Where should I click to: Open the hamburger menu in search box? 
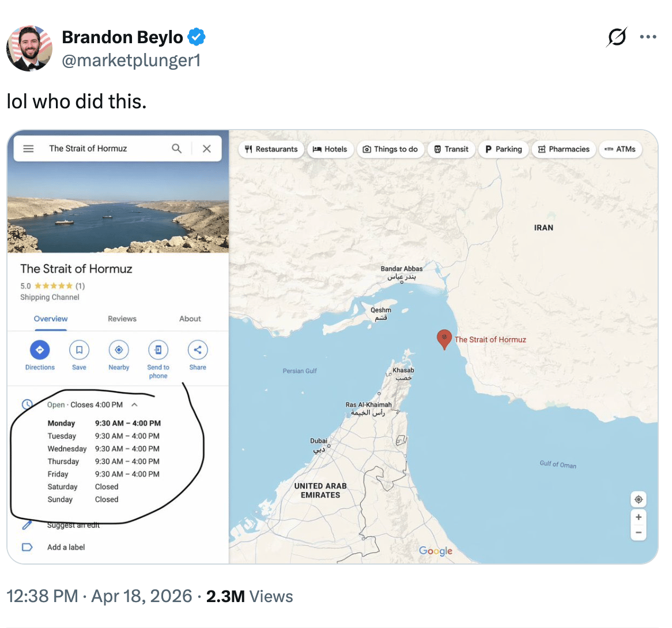(x=28, y=149)
